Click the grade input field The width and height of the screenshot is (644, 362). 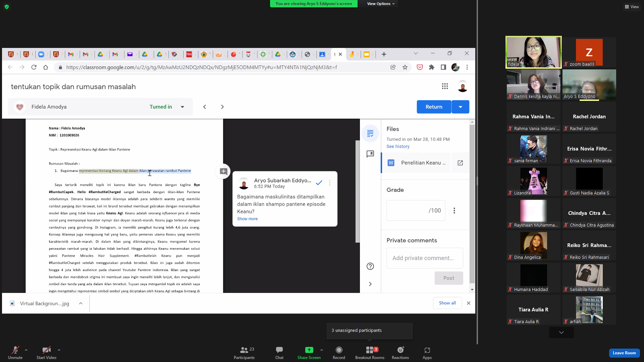pyautogui.click(x=416, y=210)
